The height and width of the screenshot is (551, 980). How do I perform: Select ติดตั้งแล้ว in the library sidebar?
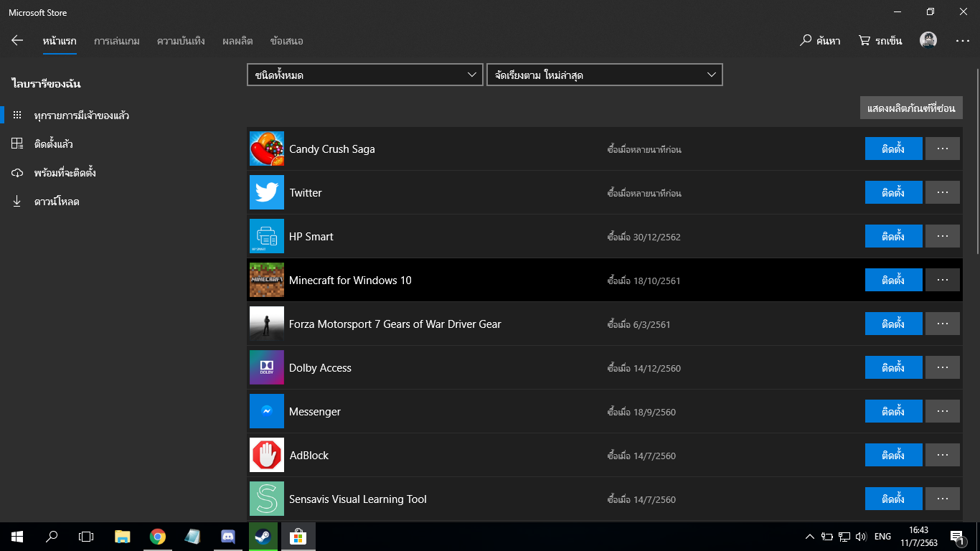pos(123,143)
